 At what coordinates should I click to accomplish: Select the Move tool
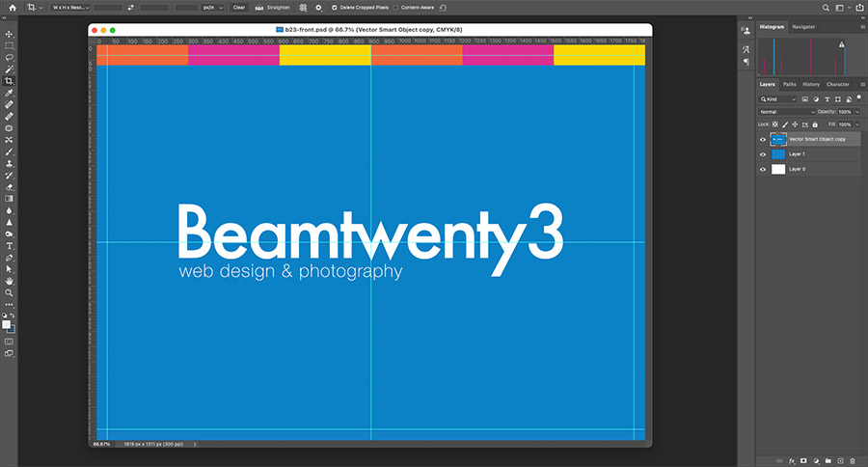pos(9,34)
